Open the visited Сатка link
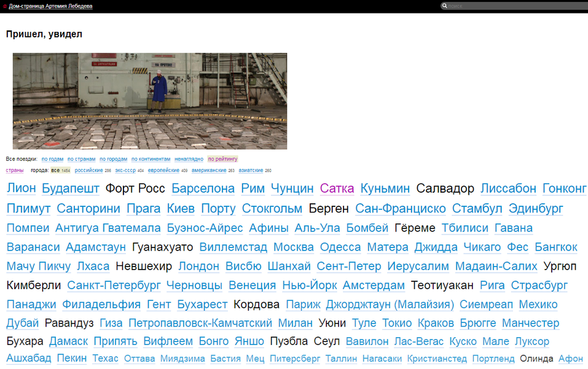The height and width of the screenshot is (369, 588). (337, 188)
